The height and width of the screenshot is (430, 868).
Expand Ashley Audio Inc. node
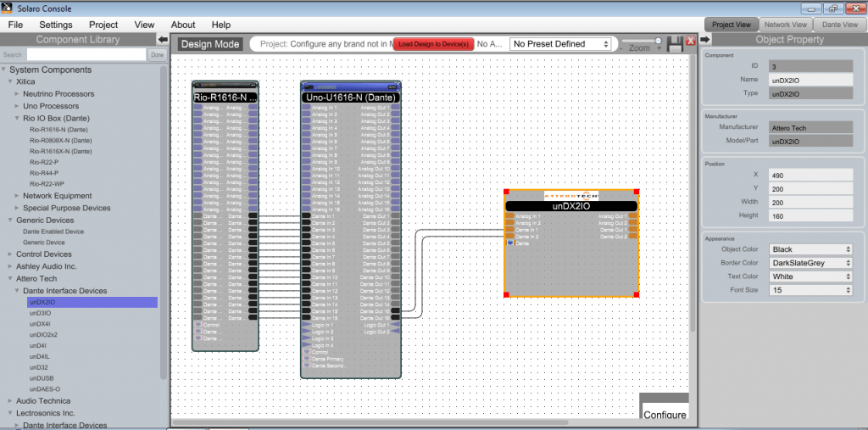click(10, 266)
